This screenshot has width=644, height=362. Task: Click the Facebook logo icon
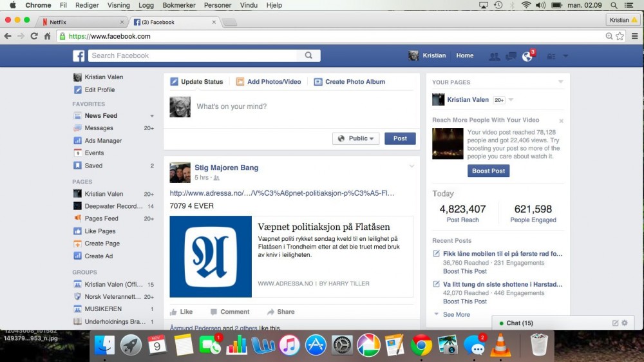[x=79, y=55]
